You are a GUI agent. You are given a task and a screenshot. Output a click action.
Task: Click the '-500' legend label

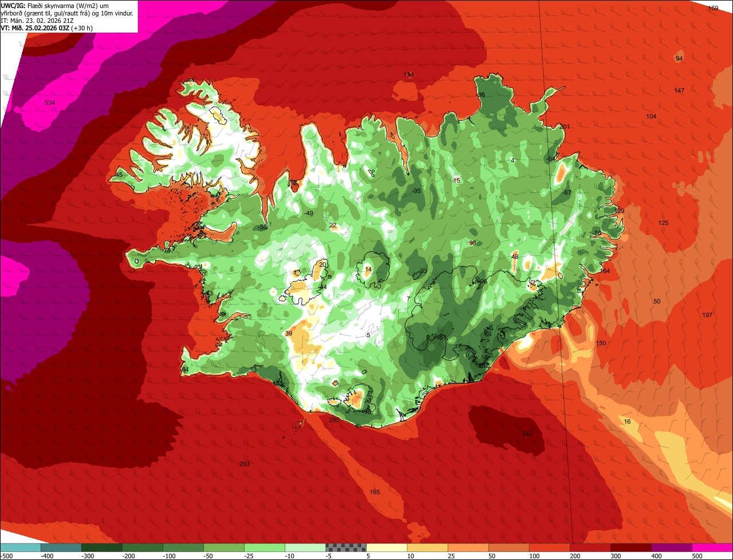7,555
